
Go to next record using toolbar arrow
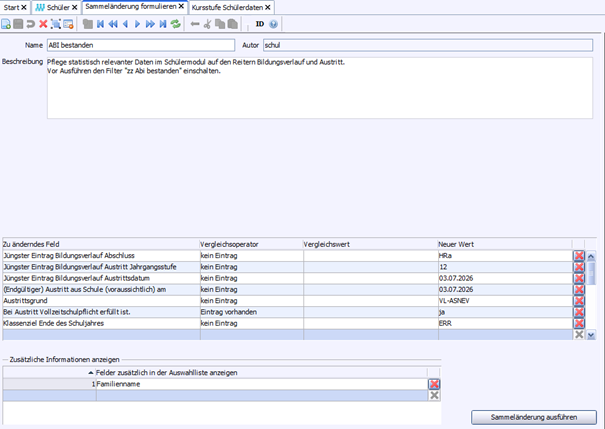point(138,23)
